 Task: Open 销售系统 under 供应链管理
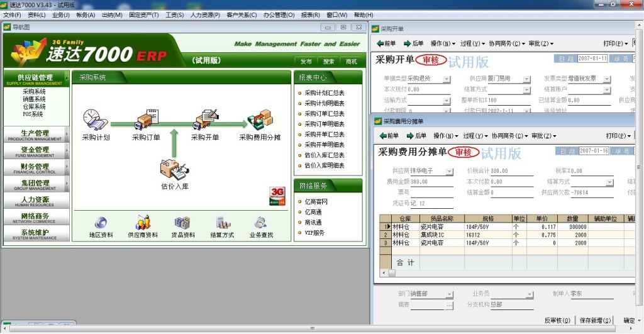[x=34, y=99]
